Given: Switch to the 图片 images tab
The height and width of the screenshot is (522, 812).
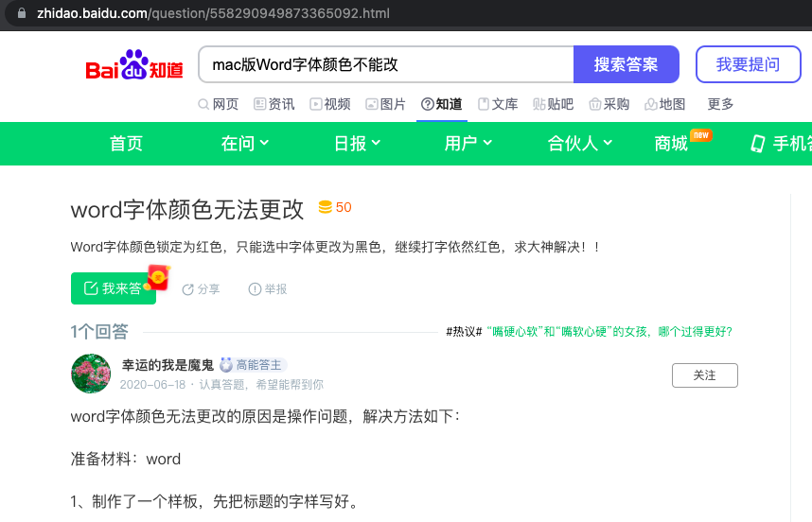Looking at the screenshot, I should pos(385,104).
